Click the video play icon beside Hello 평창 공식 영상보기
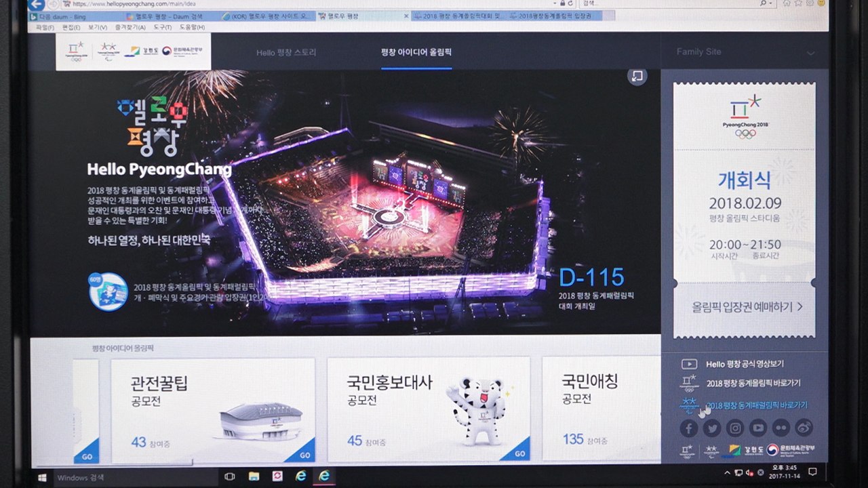868x488 pixels. (x=689, y=364)
